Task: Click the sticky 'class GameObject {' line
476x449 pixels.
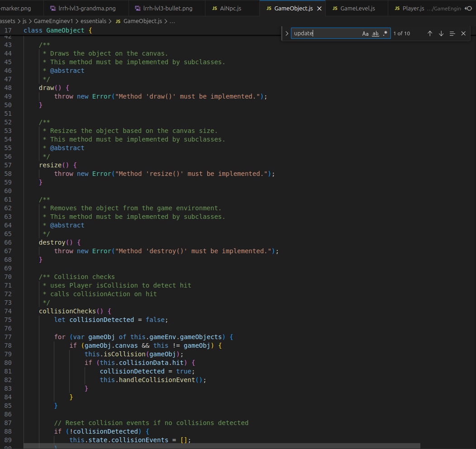Action: coord(57,30)
